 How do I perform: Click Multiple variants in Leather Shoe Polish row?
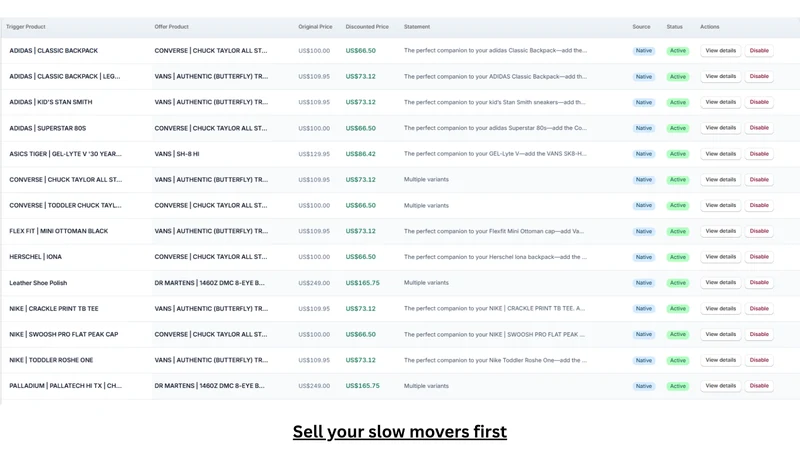coord(426,283)
